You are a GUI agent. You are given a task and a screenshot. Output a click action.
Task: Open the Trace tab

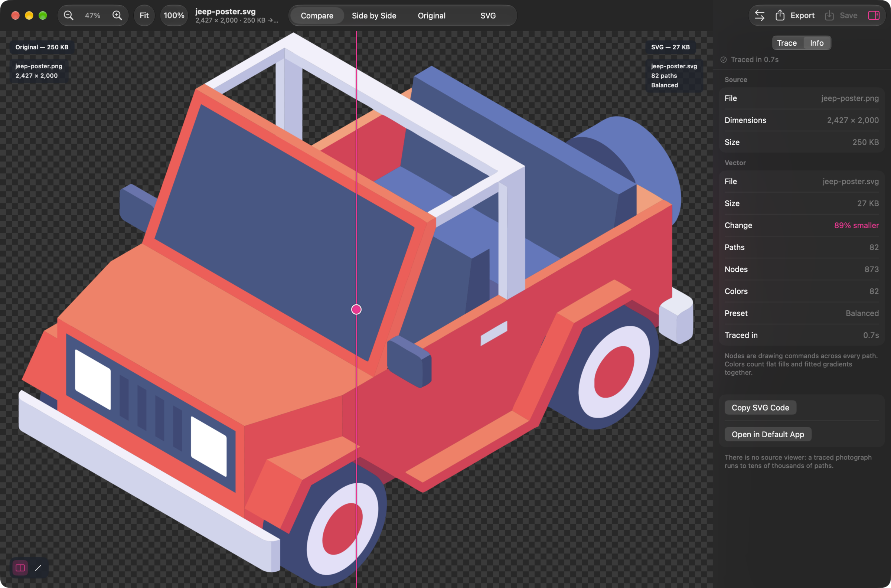[x=787, y=43]
